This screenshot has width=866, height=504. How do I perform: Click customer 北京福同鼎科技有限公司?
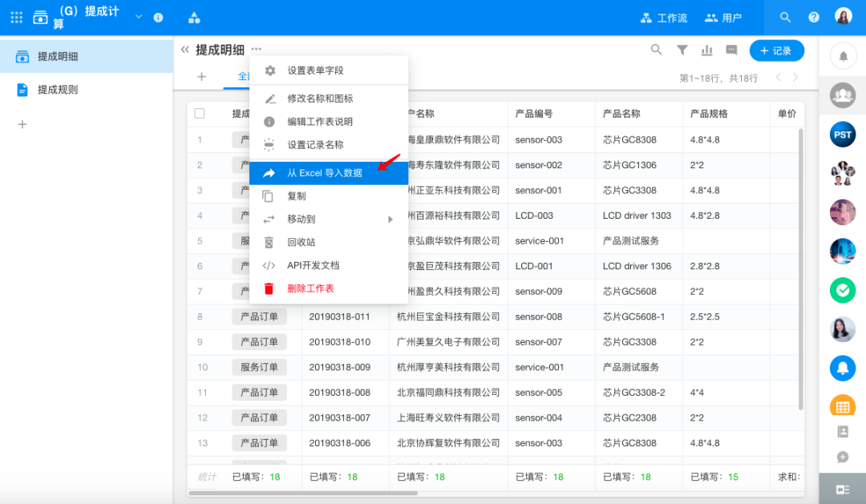coord(448,393)
